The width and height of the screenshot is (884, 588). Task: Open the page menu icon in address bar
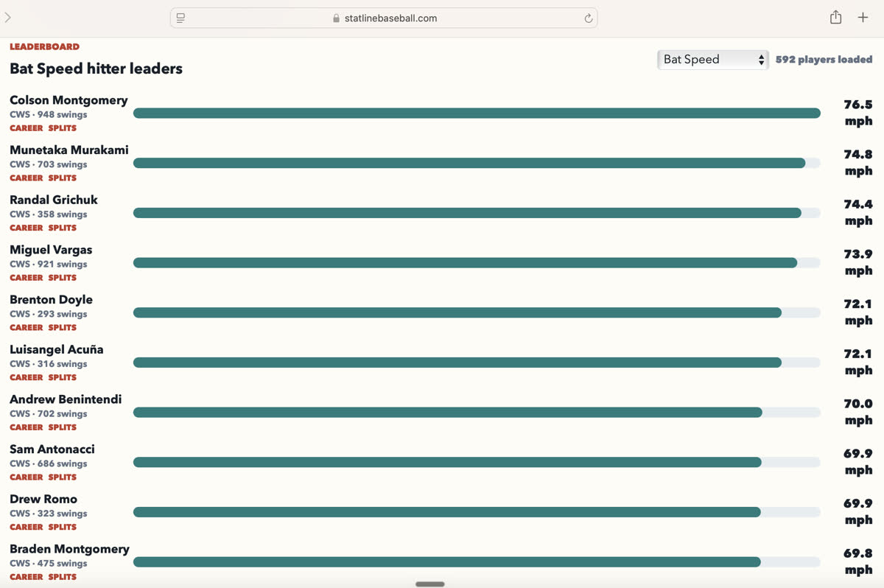coord(180,18)
